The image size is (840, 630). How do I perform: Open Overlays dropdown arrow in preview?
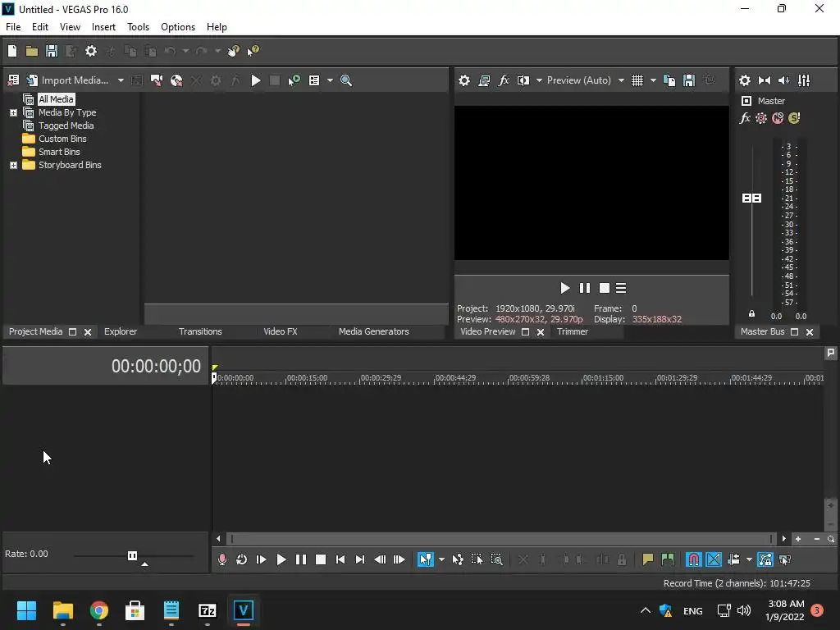coord(653,80)
